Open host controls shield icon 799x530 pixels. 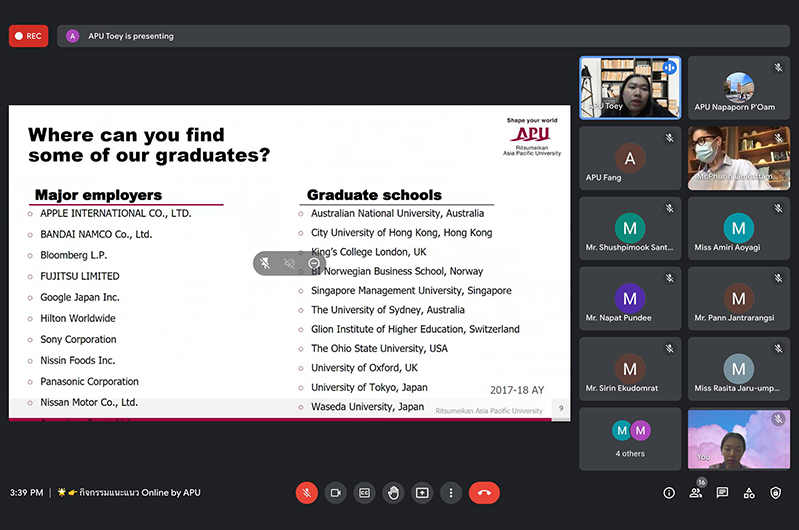coord(776,493)
